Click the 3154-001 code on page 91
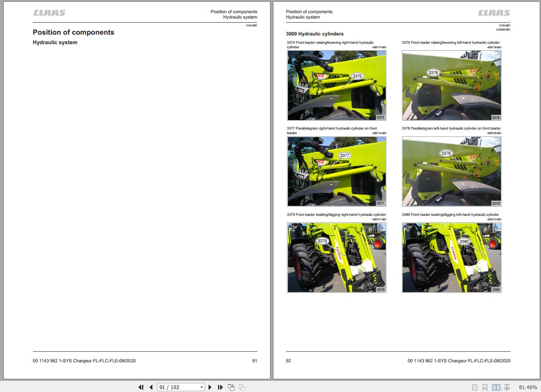The width and height of the screenshot is (541, 392). coord(252,26)
